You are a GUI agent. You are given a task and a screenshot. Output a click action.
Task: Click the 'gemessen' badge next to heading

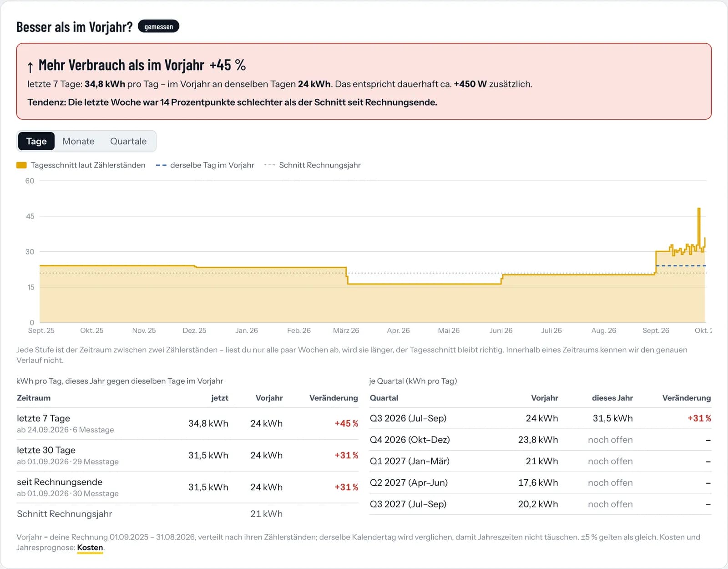click(x=158, y=26)
